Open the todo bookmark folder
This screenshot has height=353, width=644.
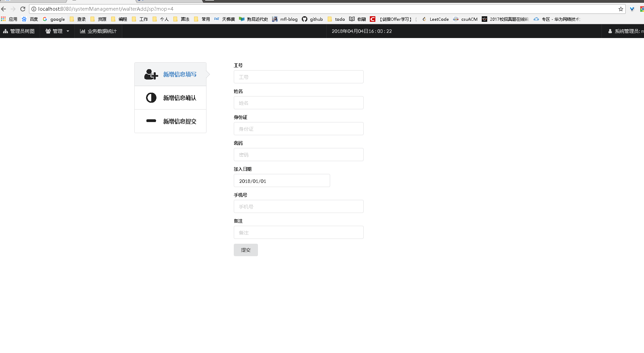click(x=336, y=19)
